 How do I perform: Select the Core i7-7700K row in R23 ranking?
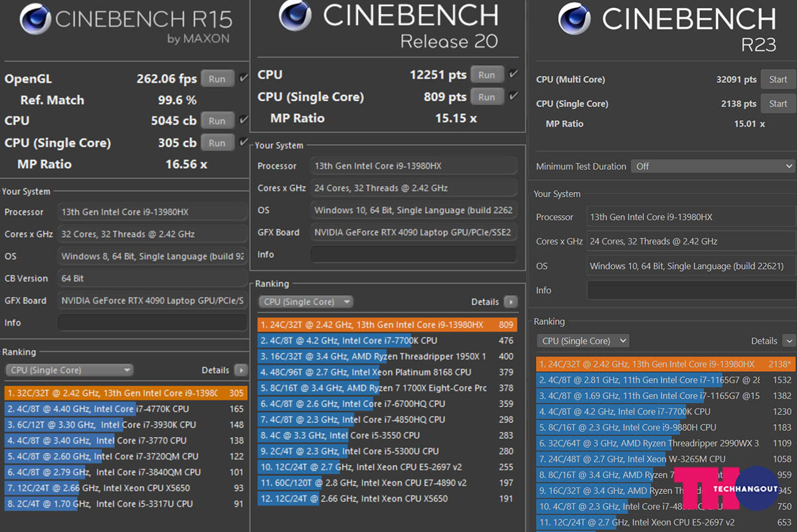[665, 412]
